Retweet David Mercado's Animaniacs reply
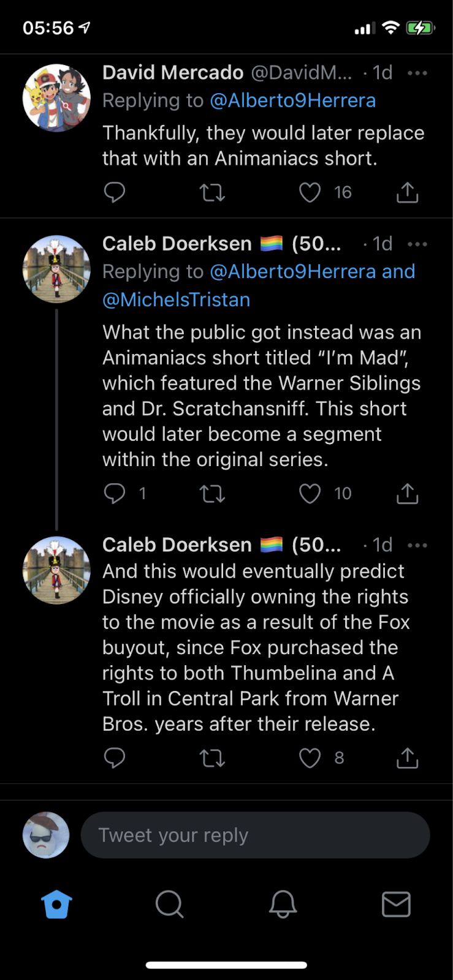Viewport: 453px width, 980px height. (212, 192)
